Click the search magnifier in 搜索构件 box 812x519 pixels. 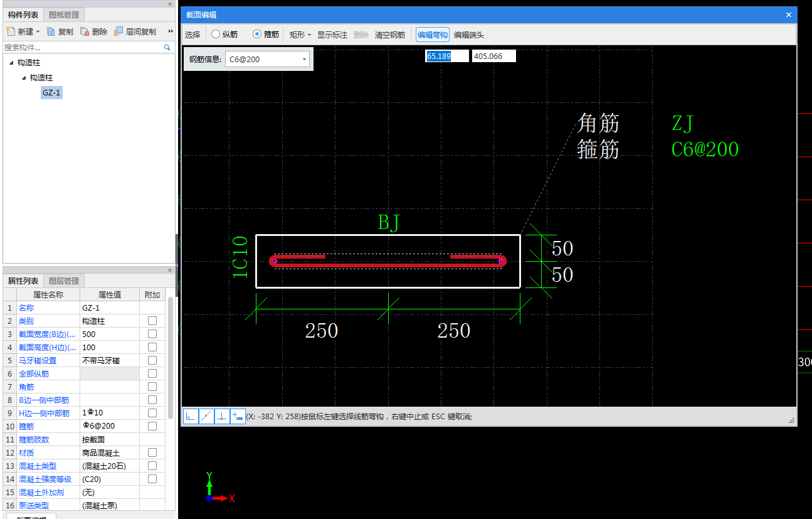pyautogui.click(x=167, y=47)
